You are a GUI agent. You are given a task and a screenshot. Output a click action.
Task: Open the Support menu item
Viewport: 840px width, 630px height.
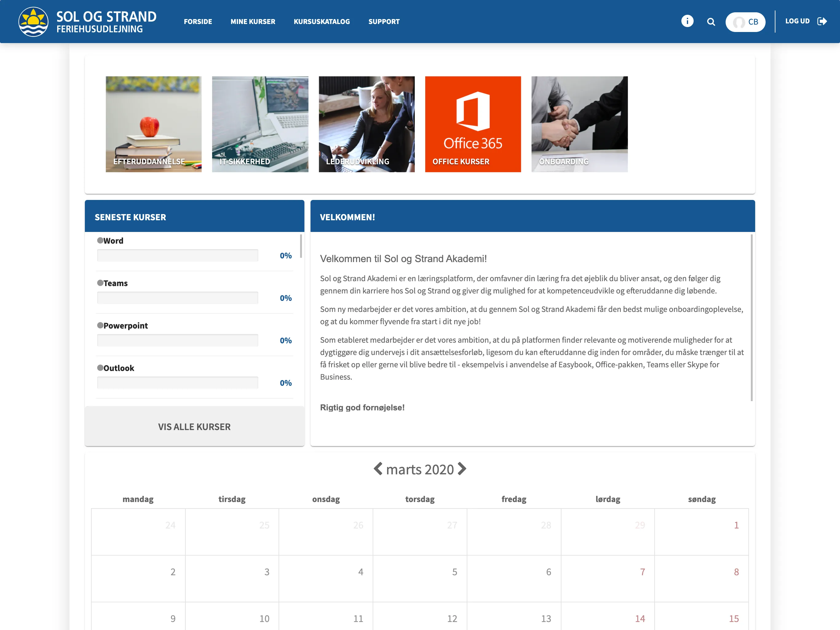point(384,22)
